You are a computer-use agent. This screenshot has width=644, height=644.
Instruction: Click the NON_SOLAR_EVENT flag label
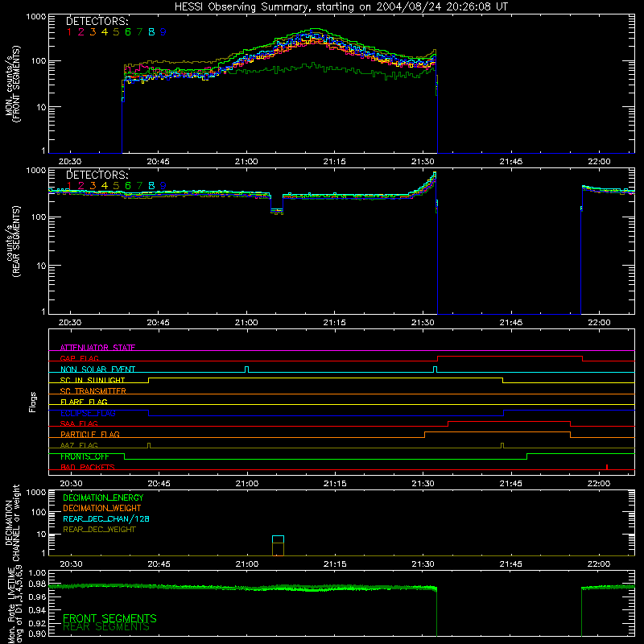[97, 369]
